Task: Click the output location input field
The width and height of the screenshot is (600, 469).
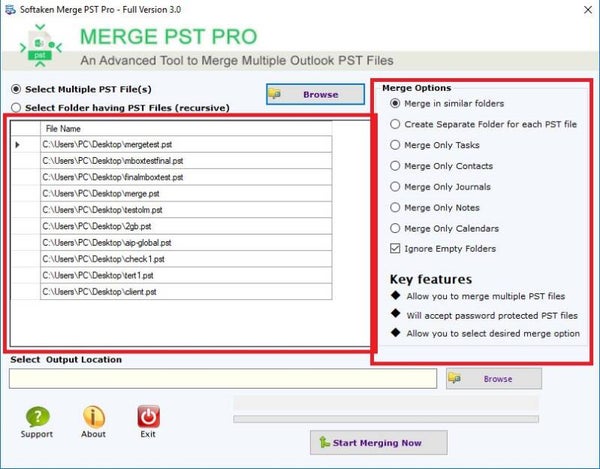Action: pyautogui.click(x=223, y=379)
